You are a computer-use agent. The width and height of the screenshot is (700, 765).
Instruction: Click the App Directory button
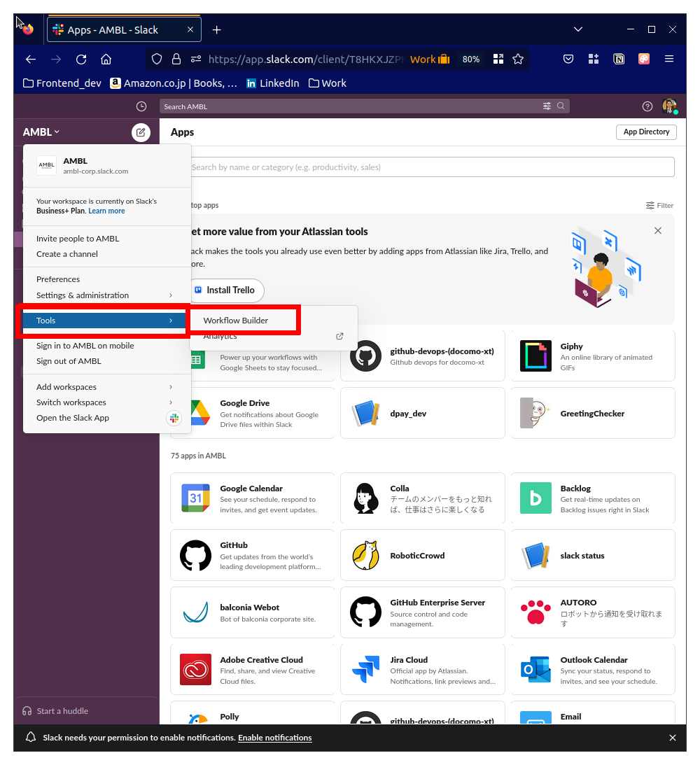646,132
